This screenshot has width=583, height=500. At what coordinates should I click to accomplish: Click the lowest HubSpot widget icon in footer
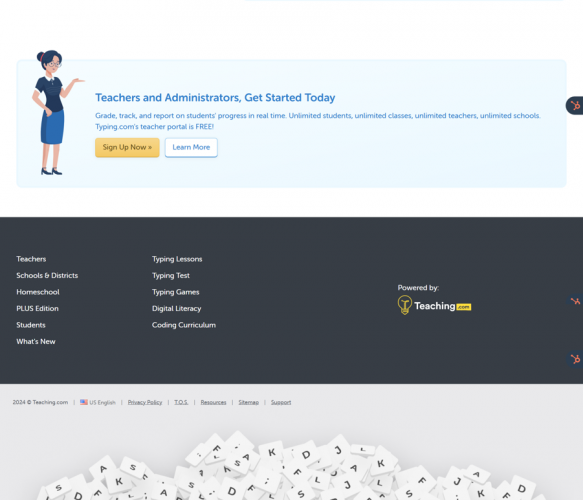pyautogui.click(x=575, y=359)
